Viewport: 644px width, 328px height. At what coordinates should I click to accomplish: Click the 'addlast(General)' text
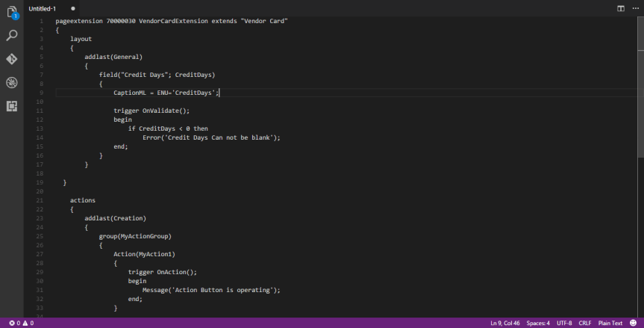(x=113, y=57)
